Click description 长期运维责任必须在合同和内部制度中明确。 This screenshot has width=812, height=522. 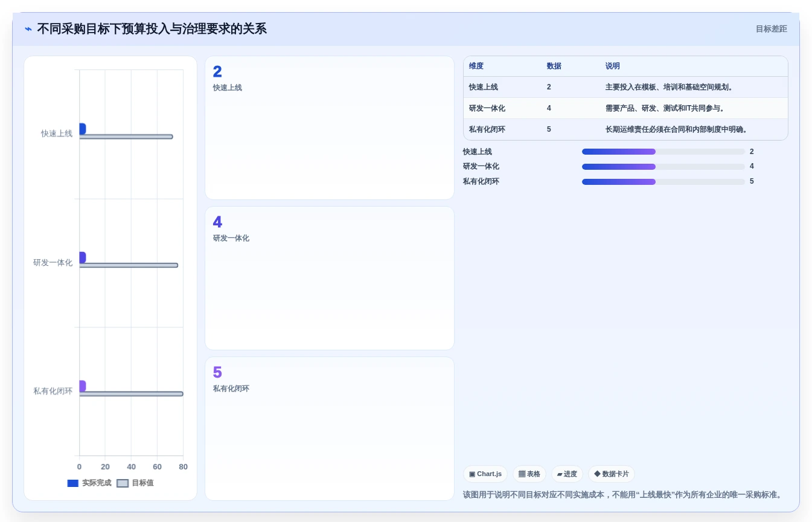(677, 129)
